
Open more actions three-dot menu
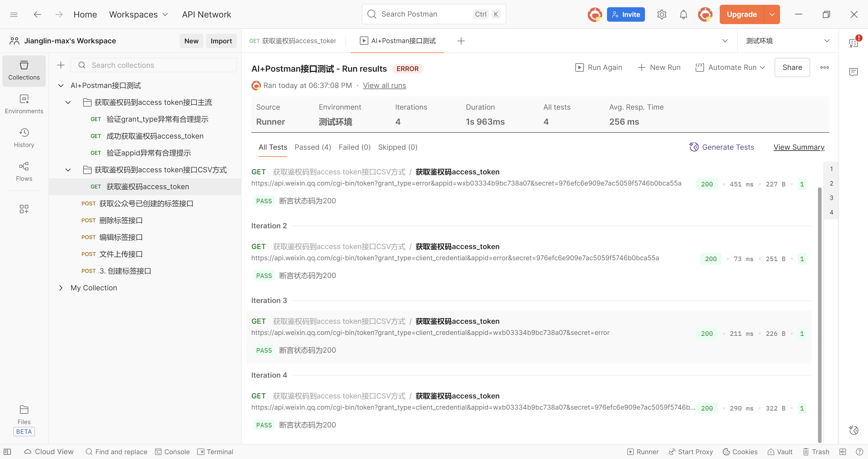coord(825,67)
